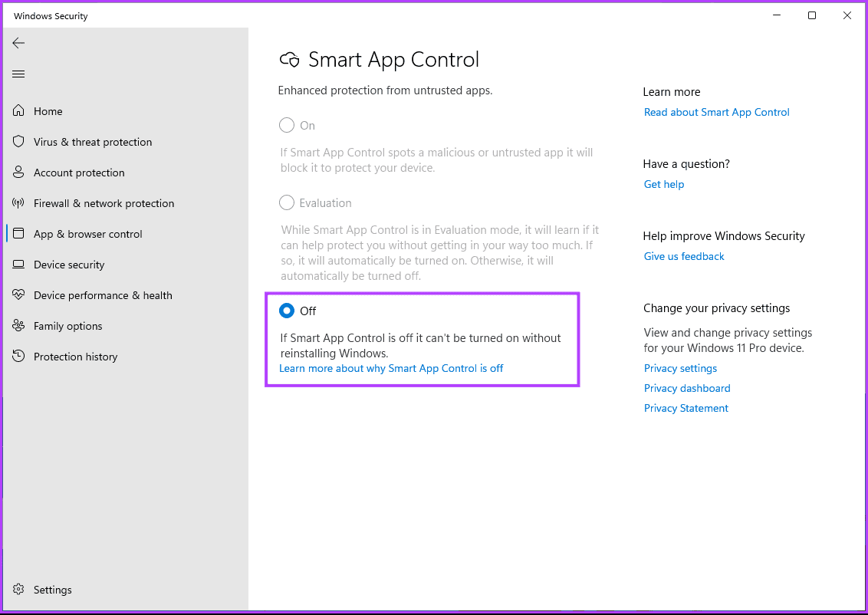868x615 pixels.
Task: Open the Privacy dashboard link
Action: [687, 388]
